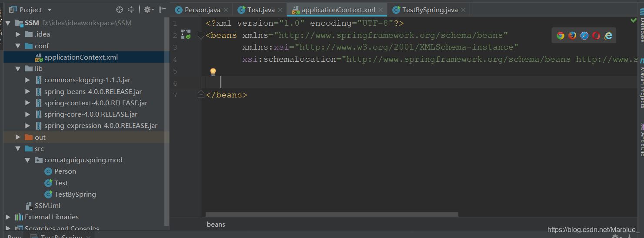Expand commons-logging-1.1.3.jar node

(x=28, y=80)
